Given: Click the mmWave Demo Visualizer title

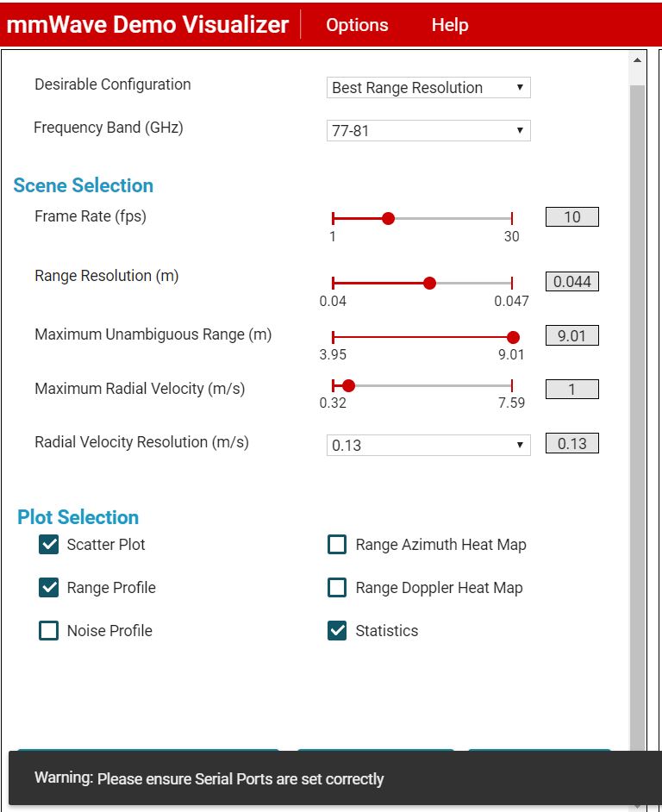Looking at the screenshot, I should pos(147,25).
